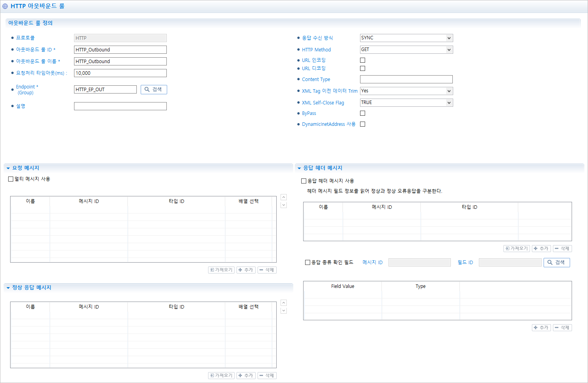Click 검색 button next to Endpoint field
Viewport: 588px width, 383px height.
coord(154,89)
